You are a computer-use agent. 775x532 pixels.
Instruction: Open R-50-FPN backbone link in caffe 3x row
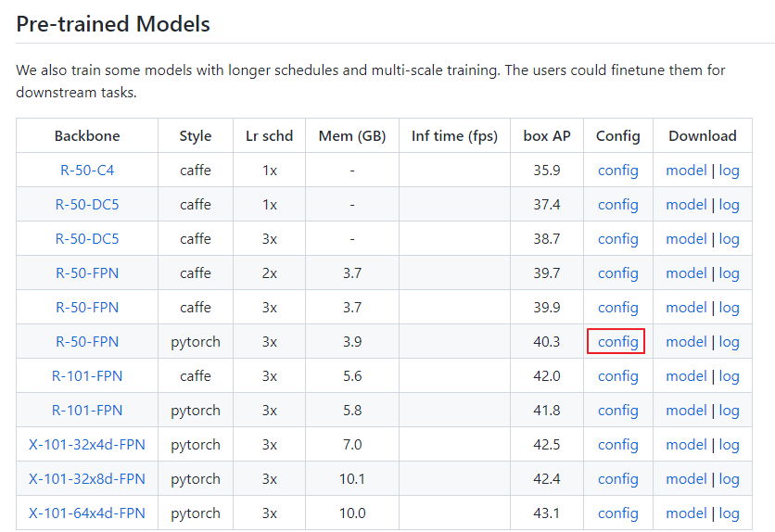pyautogui.click(x=87, y=308)
